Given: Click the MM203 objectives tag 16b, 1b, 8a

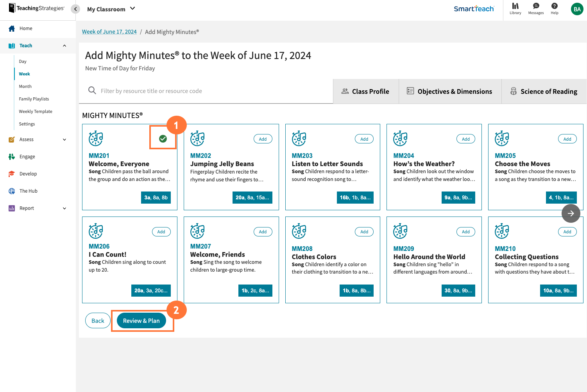Looking at the screenshot, I should tap(355, 198).
